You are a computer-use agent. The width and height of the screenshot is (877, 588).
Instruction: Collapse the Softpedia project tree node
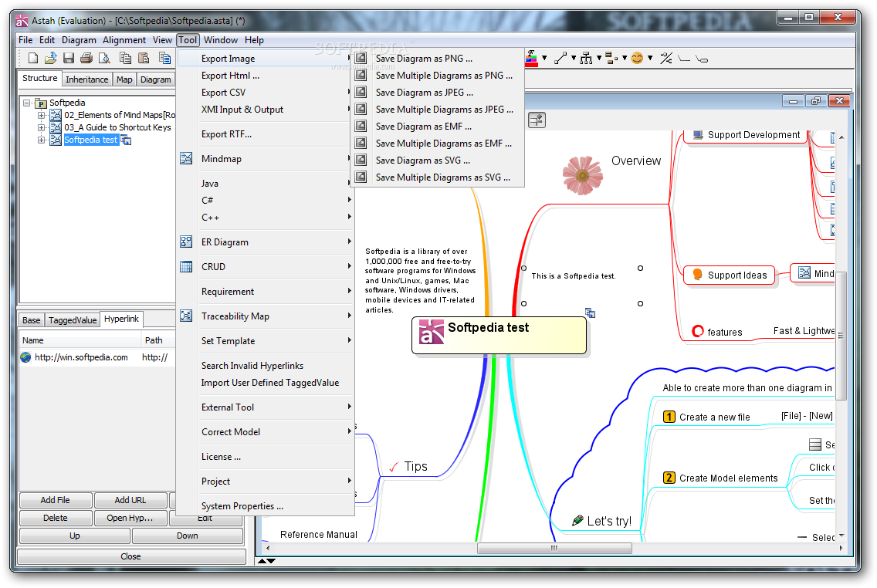coord(26,103)
